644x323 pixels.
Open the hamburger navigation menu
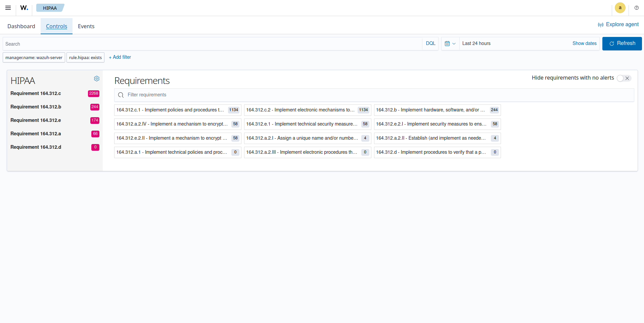click(x=8, y=8)
